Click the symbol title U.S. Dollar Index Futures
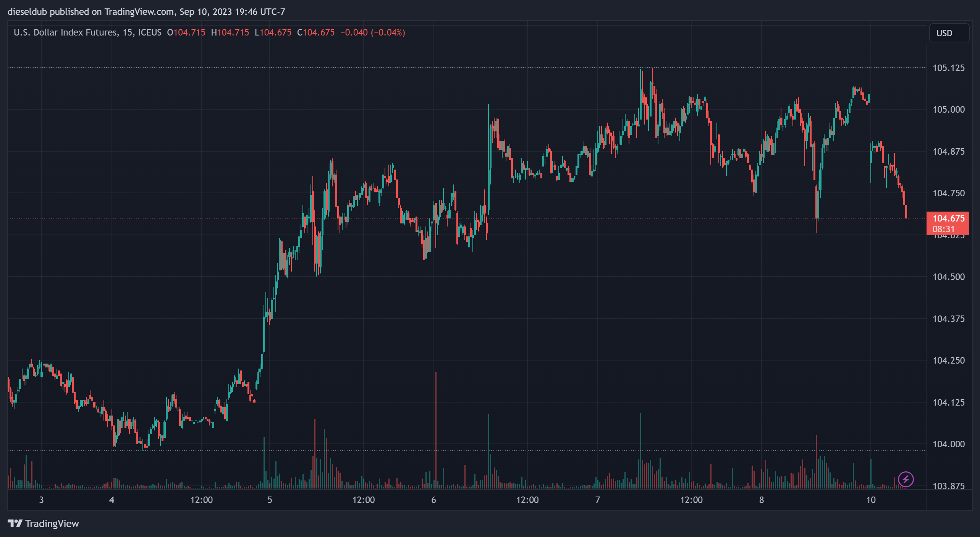 tap(65, 32)
